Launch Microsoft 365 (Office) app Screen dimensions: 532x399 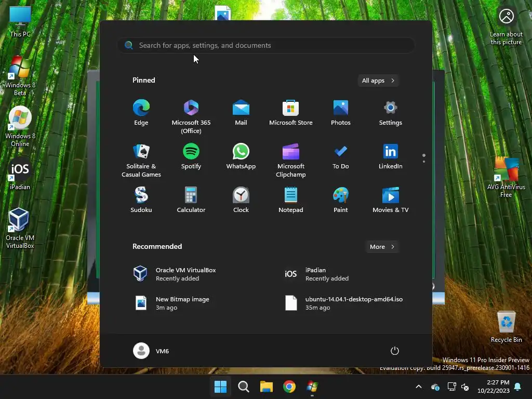191,117
